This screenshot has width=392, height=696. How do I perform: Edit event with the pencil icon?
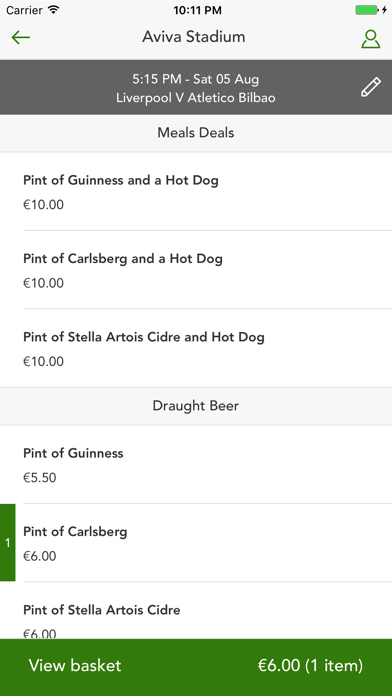(x=371, y=87)
